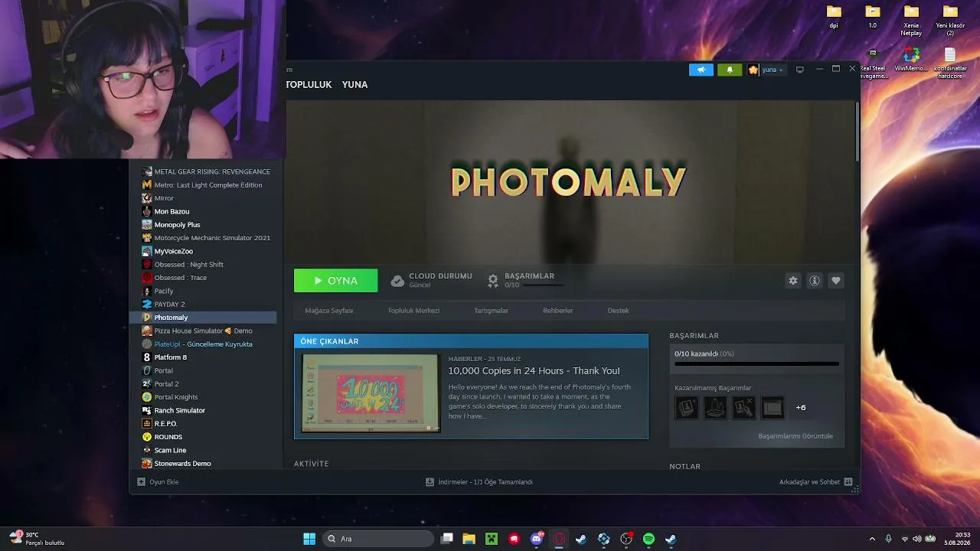Add Photomaly to favorites with heart icon
The width and height of the screenshot is (980, 551).
[836, 281]
